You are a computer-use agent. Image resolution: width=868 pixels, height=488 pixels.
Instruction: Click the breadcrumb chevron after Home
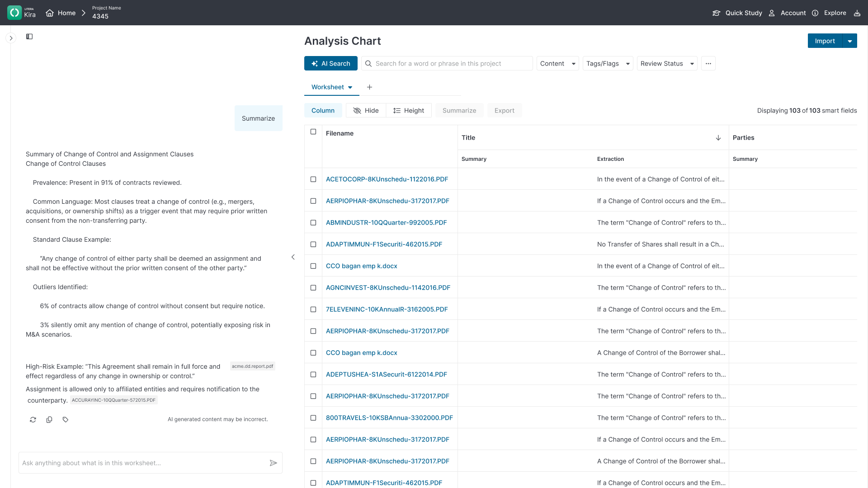83,13
